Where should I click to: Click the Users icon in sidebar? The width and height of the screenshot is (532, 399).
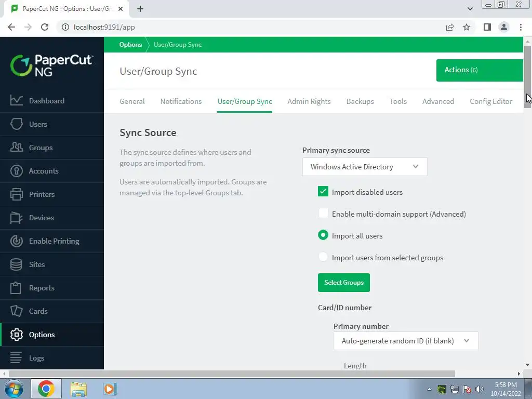16,124
